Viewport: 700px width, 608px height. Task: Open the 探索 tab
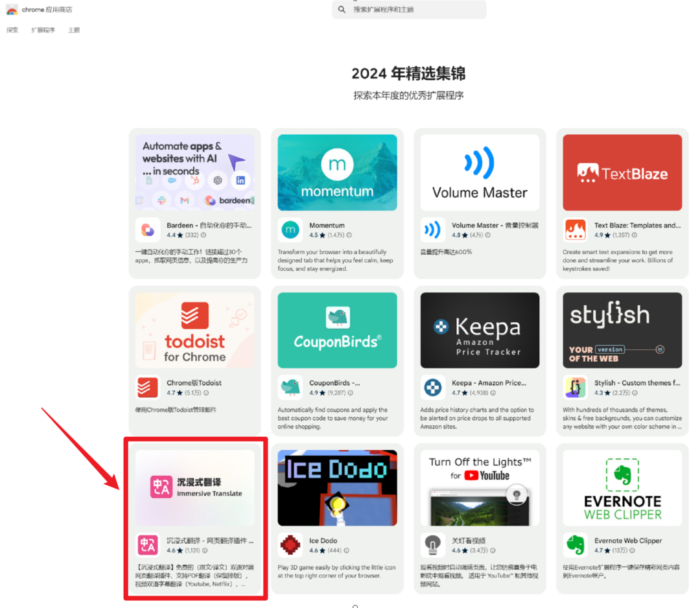coord(12,30)
